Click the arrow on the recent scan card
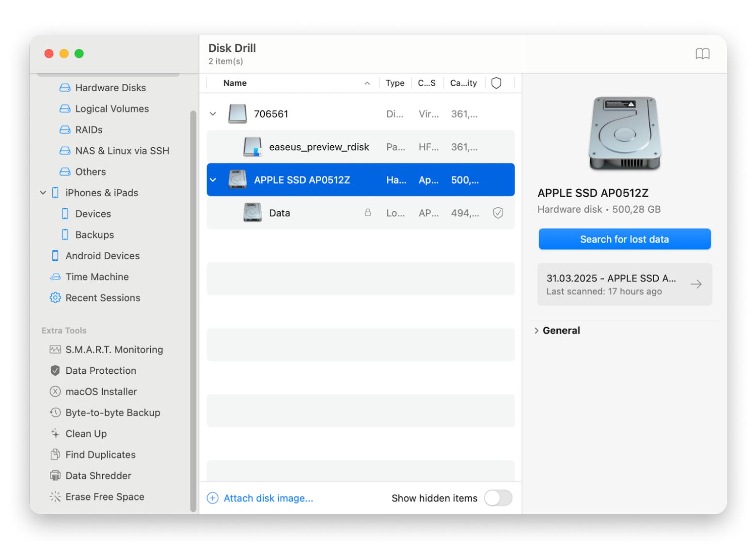Image resolution: width=756 pixels, height=553 pixels. click(x=696, y=284)
